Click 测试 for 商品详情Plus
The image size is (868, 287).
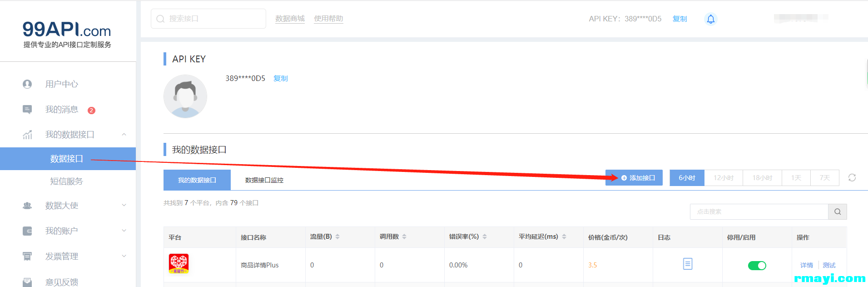pyautogui.click(x=829, y=265)
